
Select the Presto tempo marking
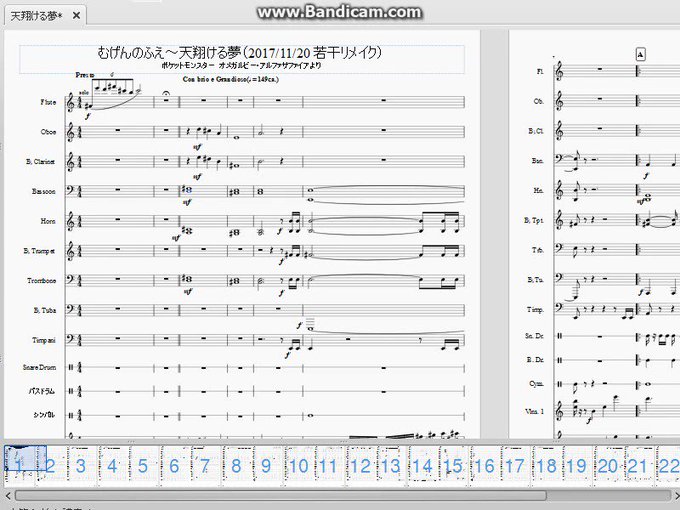(x=85, y=75)
